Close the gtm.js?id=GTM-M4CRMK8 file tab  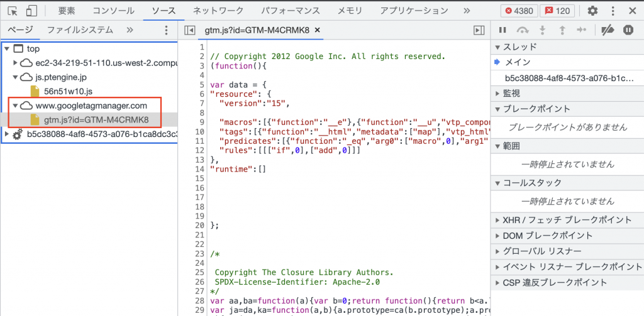(317, 30)
